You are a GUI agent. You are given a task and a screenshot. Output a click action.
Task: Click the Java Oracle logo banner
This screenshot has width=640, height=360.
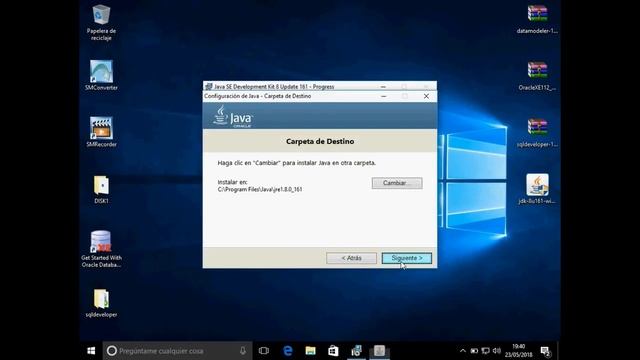(233, 117)
